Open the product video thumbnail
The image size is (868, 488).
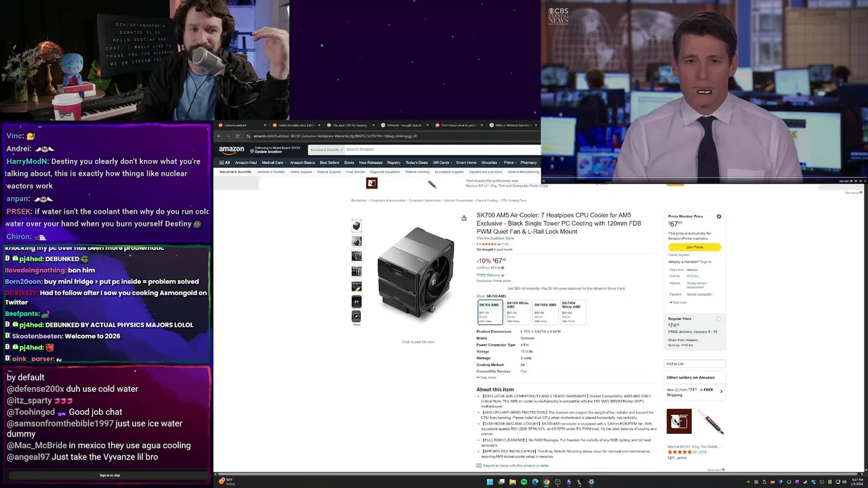(x=357, y=317)
